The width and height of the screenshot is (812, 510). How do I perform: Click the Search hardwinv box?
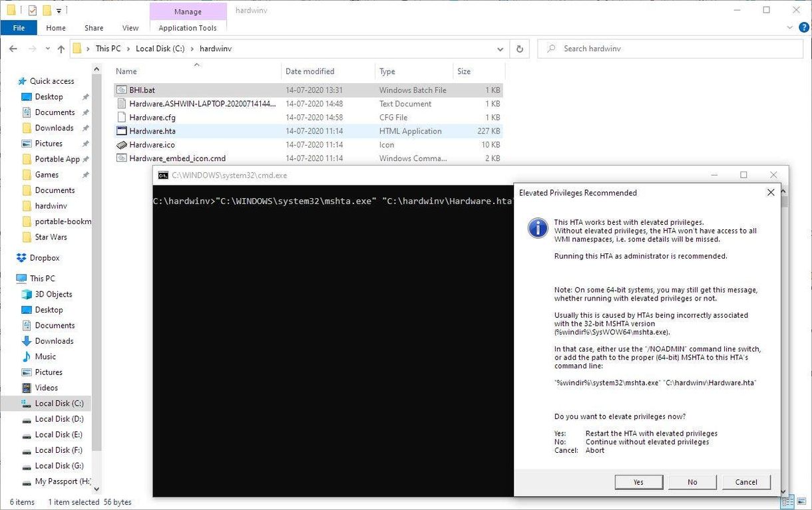point(670,49)
